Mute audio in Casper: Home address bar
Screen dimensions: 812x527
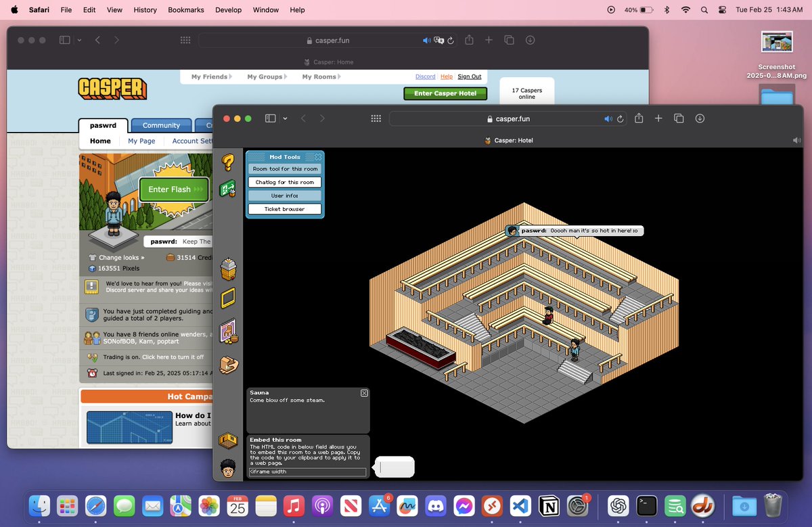point(426,41)
